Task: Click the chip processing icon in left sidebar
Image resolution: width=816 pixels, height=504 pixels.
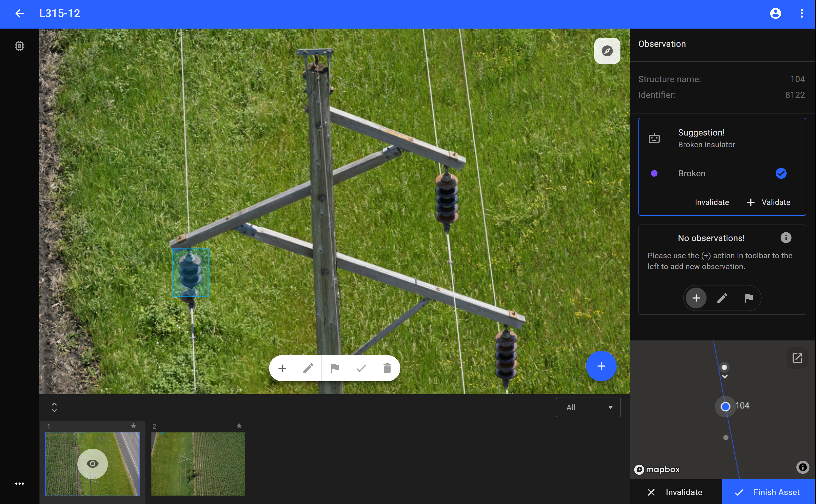Action: click(x=20, y=46)
